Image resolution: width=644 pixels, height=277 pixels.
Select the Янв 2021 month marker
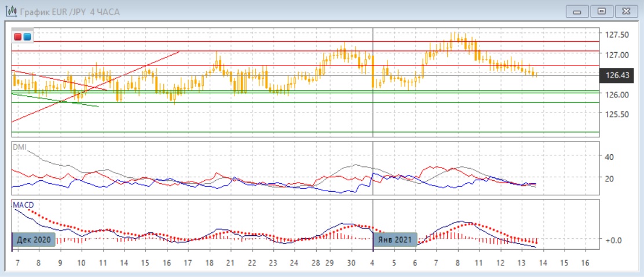coord(395,240)
